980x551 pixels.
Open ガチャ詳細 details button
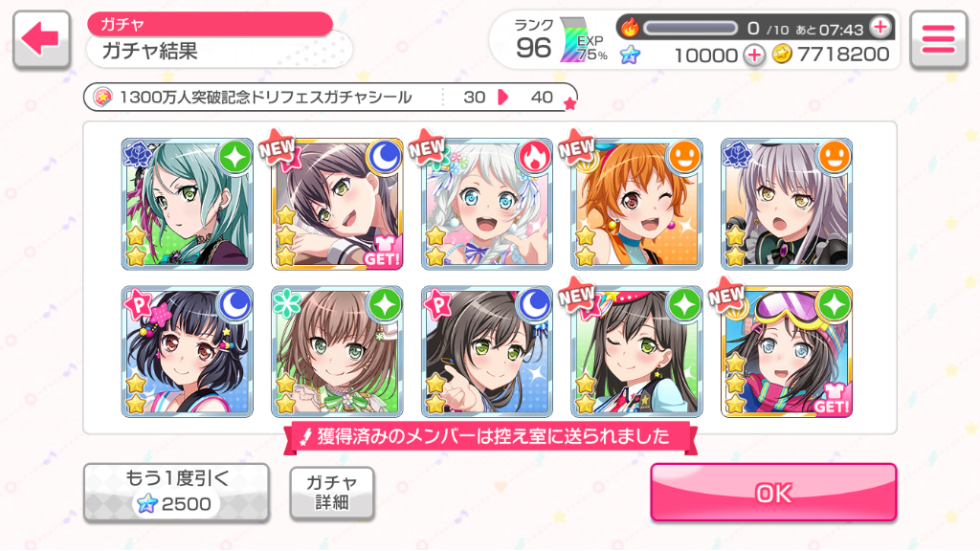tap(332, 493)
